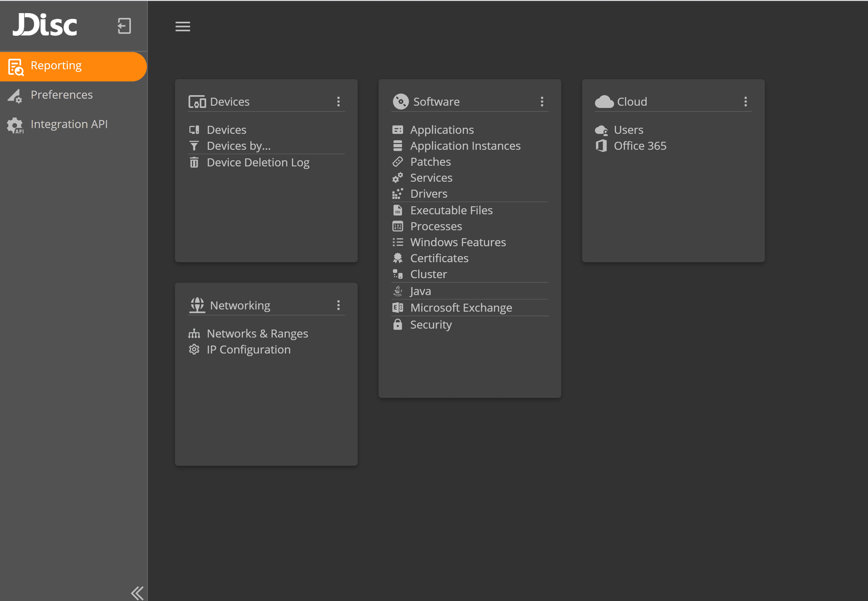This screenshot has width=868, height=601.
Task: Click the logout icon beside JDisc logo
Action: pyautogui.click(x=124, y=26)
